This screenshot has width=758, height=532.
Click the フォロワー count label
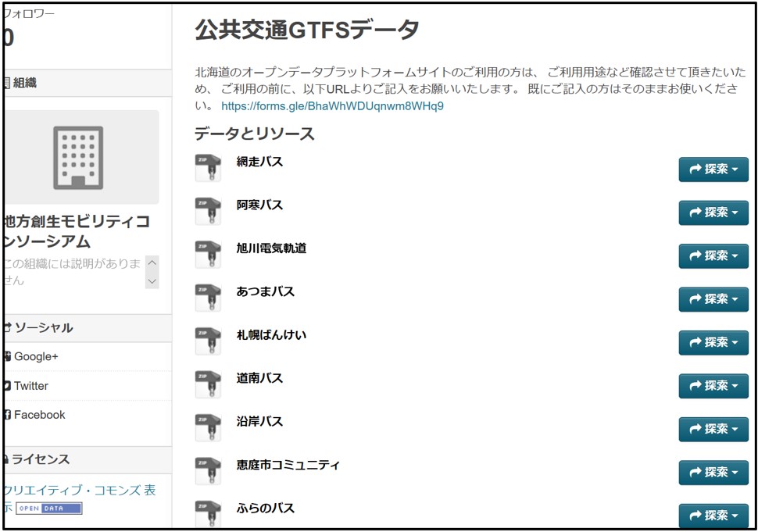29,13
